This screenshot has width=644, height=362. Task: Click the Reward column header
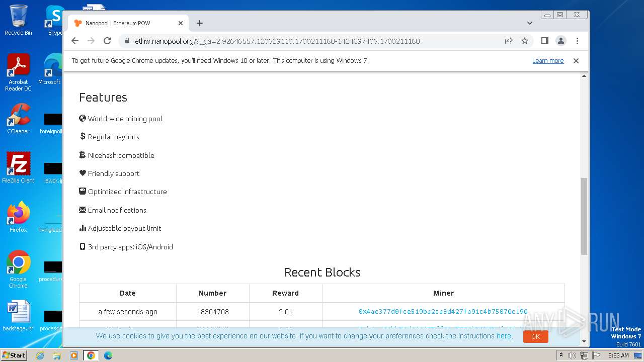(285, 293)
